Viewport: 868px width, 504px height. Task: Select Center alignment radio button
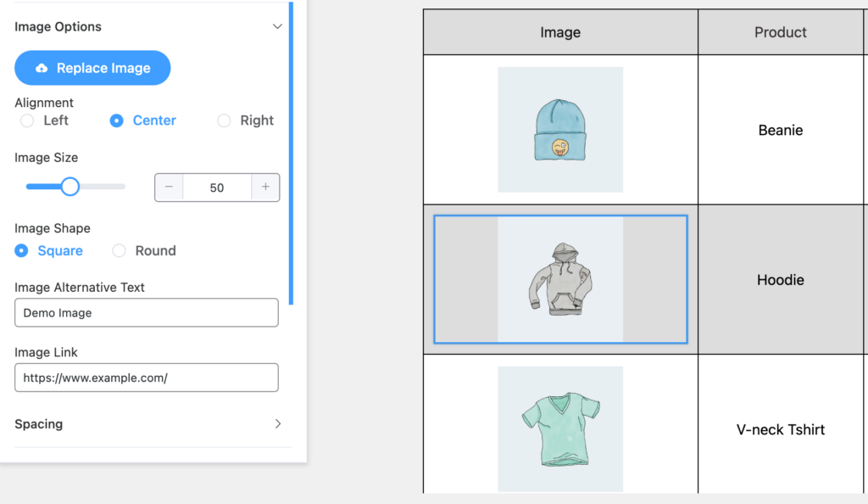116,120
